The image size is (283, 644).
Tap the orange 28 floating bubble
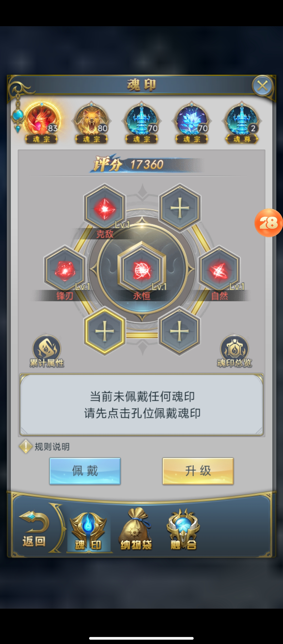coord(269,223)
